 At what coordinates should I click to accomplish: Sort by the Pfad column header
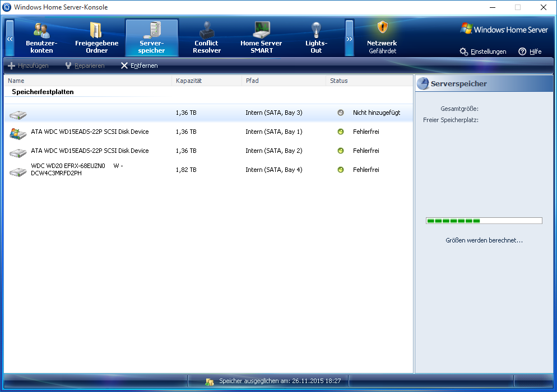coord(284,81)
